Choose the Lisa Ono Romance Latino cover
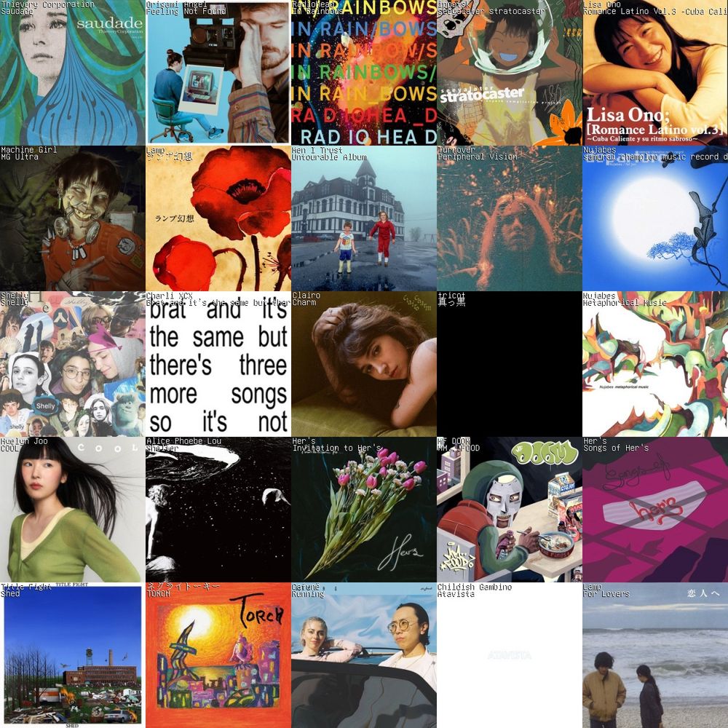This screenshot has width=728, height=728. 655,72
